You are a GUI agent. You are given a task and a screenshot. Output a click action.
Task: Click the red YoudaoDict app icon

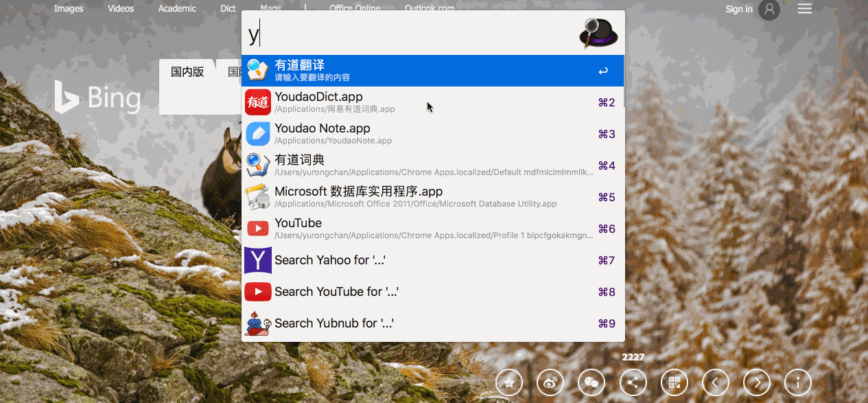point(258,102)
